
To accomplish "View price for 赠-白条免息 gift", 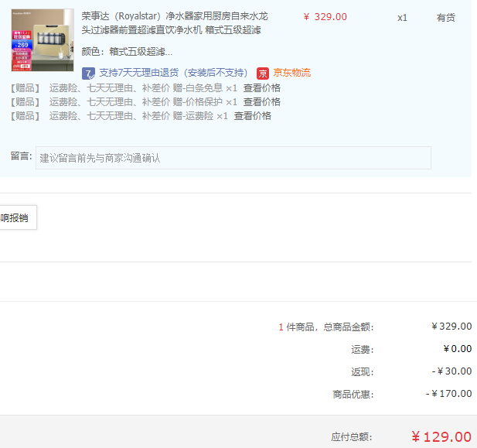I will click(261, 88).
